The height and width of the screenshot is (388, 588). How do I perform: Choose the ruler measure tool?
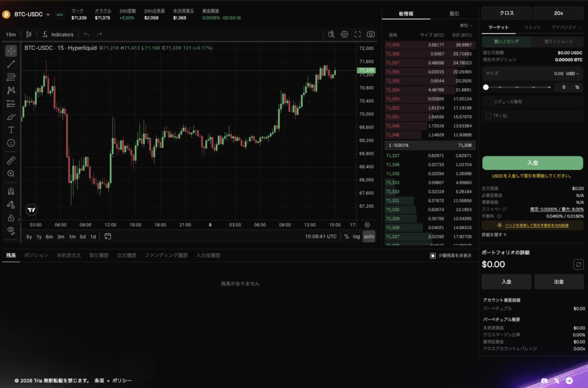[11, 160]
